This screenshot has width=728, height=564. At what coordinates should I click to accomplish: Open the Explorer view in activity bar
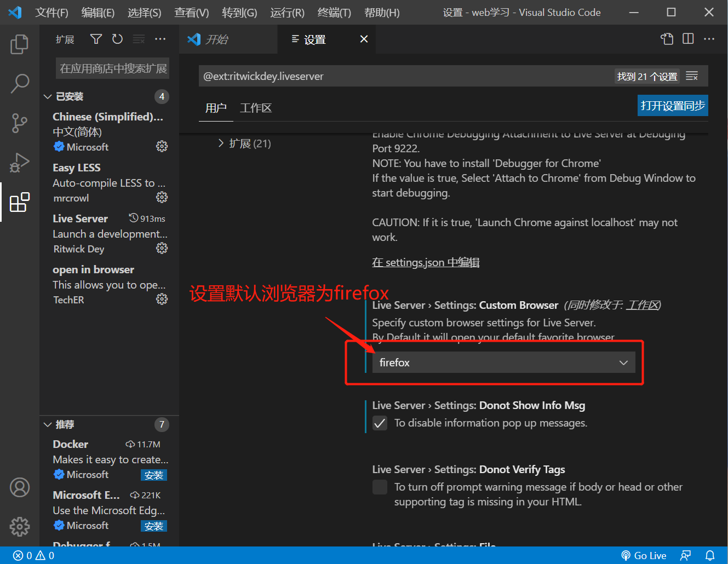click(x=20, y=44)
